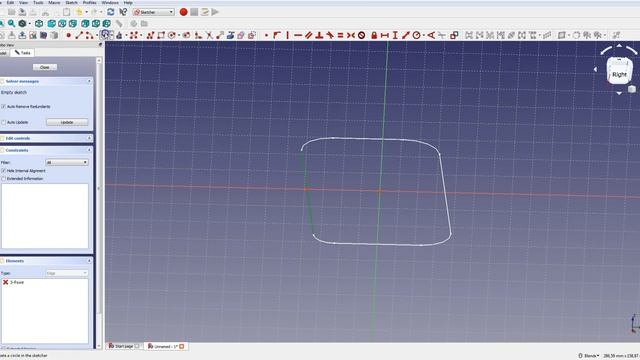
Task: Select the extend edge tool
Action: 220,36
